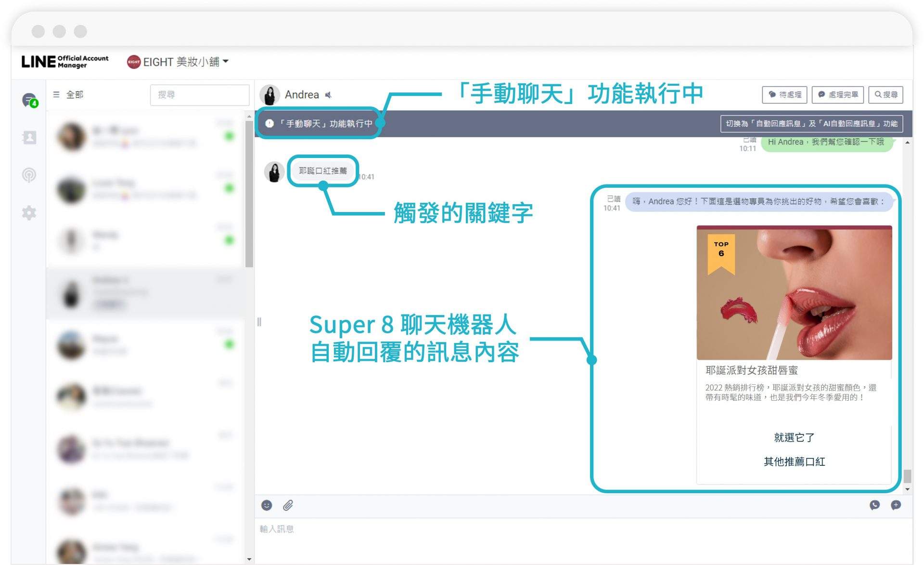Open the broadcast panel in the sidebar
924x565 pixels.
click(29, 176)
